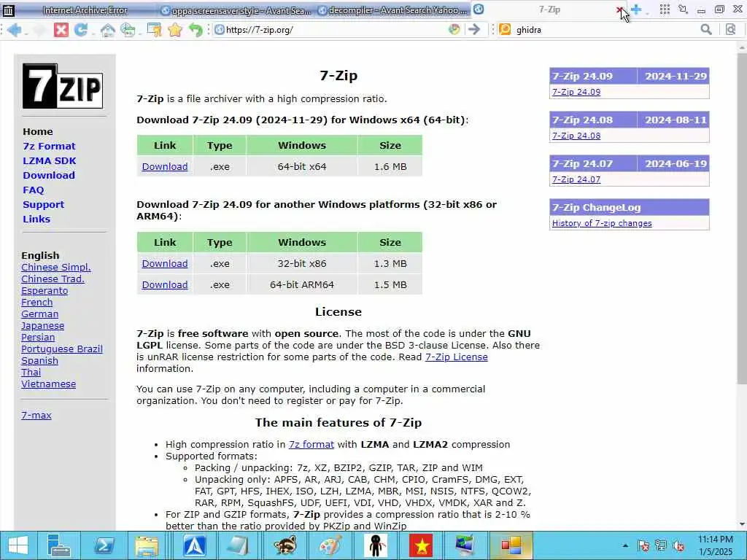Open the grid quad-view icon in title bar
Image resolution: width=747 pixels, height=560 pixels.
[665, 9]
